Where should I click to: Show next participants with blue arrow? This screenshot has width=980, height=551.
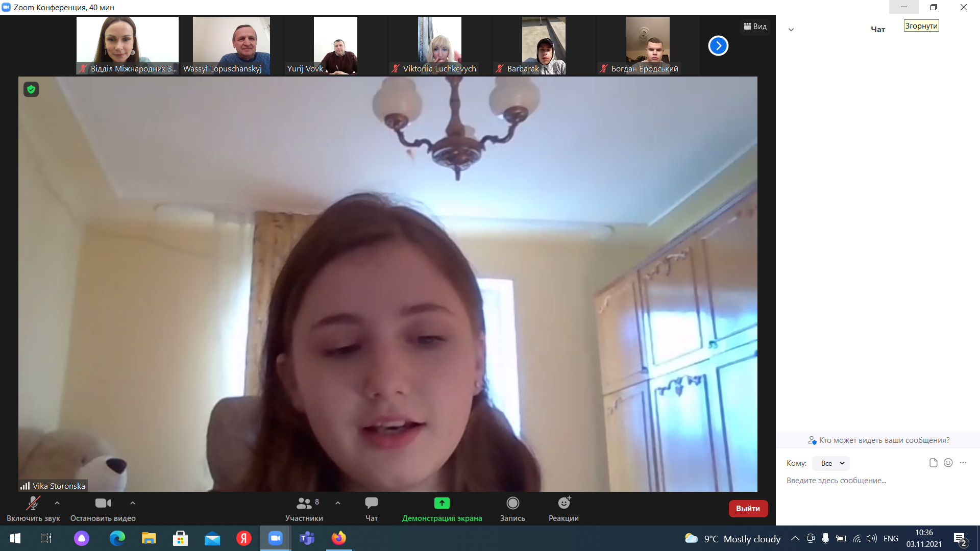(718, 46)
